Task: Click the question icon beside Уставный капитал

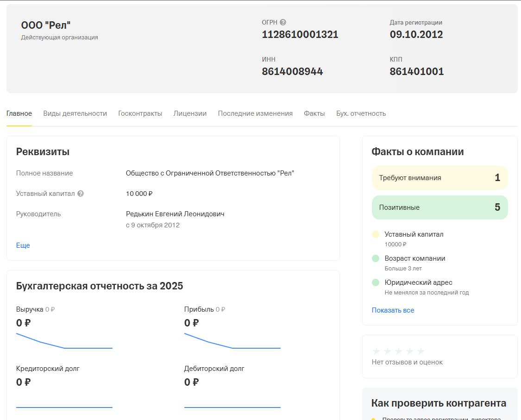Action: click(x=81, y=194)
